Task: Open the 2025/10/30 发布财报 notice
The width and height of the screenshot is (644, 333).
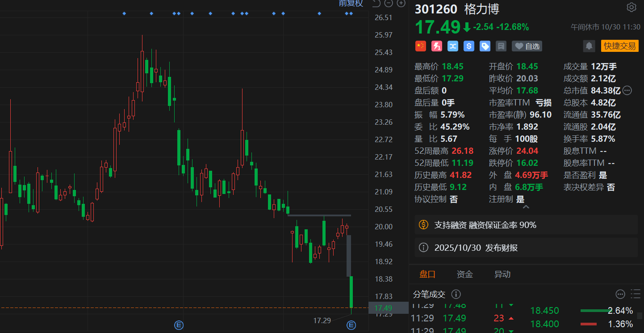Action: coord(476,248)
